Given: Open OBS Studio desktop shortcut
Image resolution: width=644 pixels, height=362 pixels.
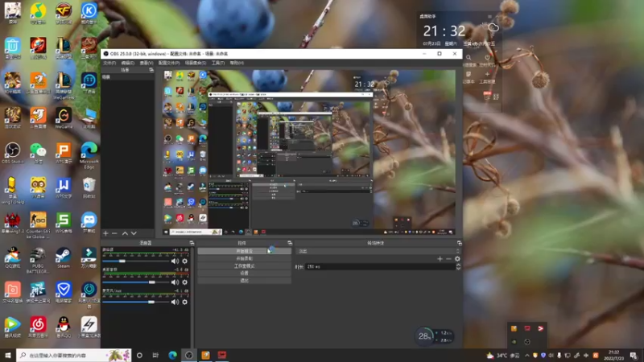Looking at the screenshot, I should 12,153.
